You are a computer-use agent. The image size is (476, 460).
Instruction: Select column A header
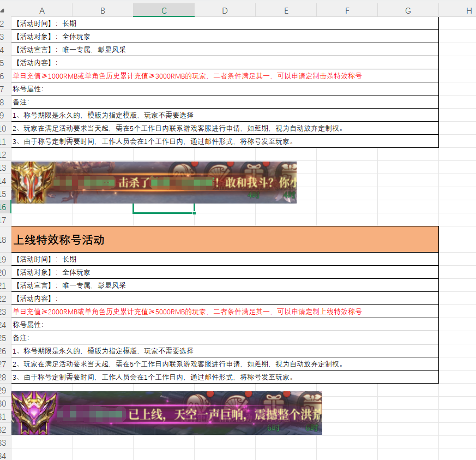42,10
